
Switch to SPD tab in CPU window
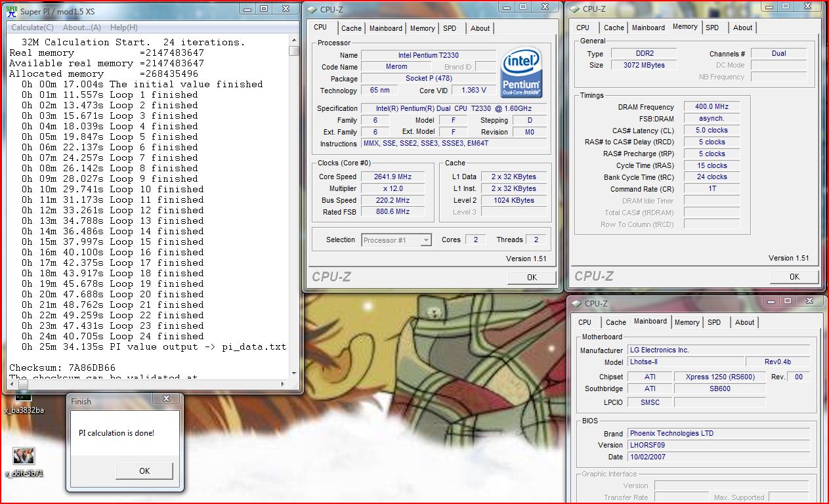coord(450,28)
